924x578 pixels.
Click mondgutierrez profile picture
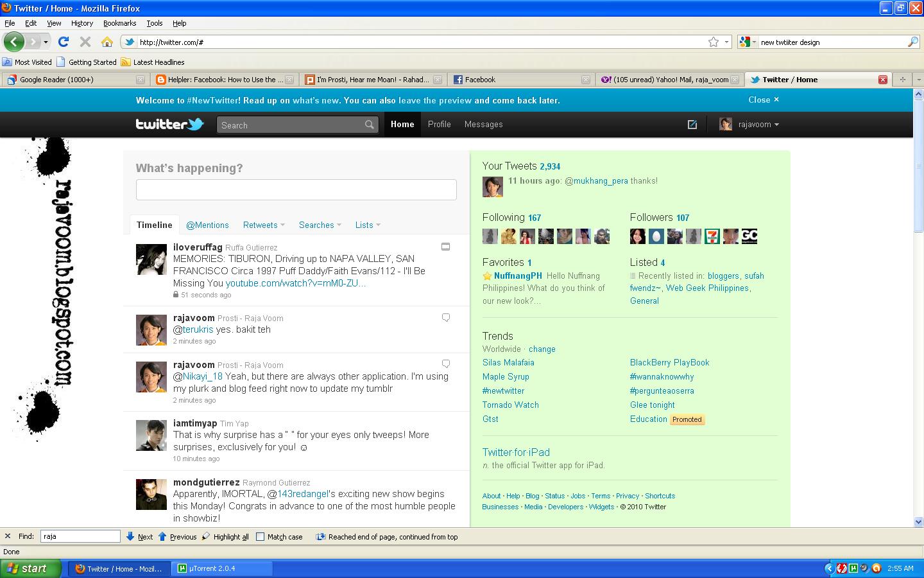(x=151, y=495)
